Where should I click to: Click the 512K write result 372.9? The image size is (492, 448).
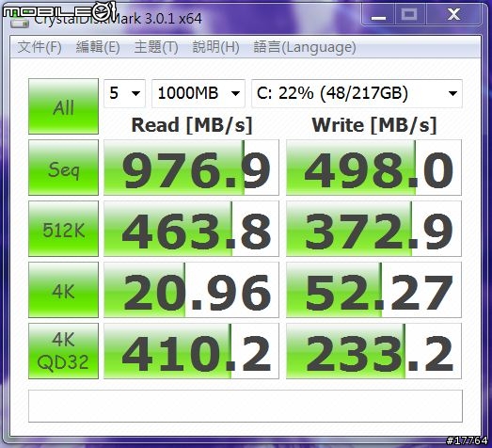click(x=373, y=229)
